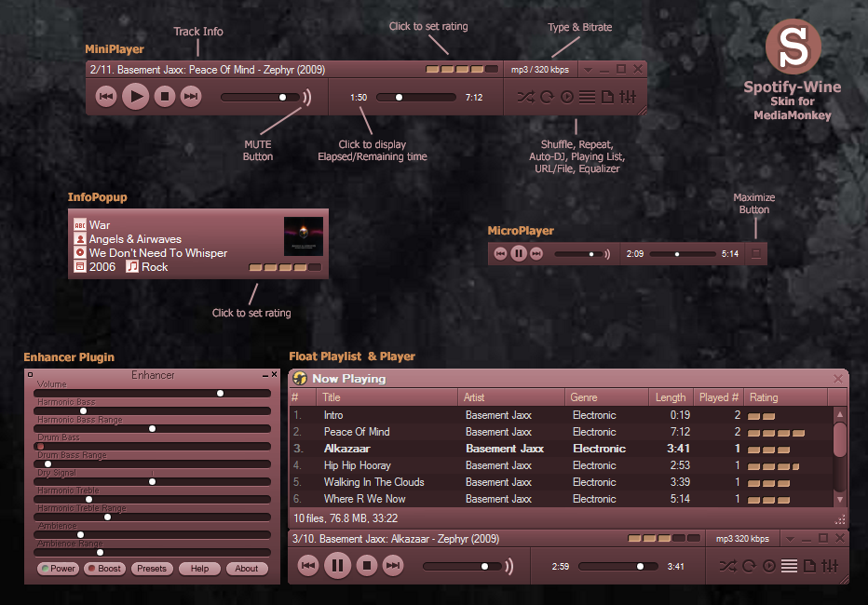The height and width of the screenshot is (605, 868).
Task: Open Enhancer Presets
Action: pyautogui.click(x=152, y=569)
